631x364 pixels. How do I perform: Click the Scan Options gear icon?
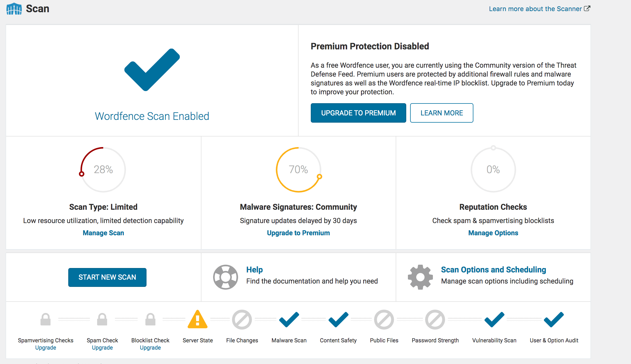(420, 277)
